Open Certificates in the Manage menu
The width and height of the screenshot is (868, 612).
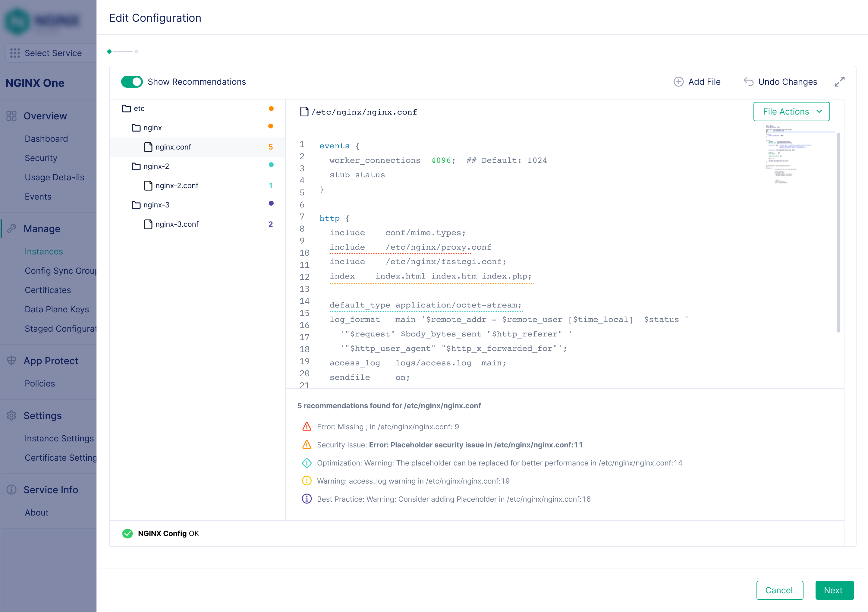[x=48, y=290]
